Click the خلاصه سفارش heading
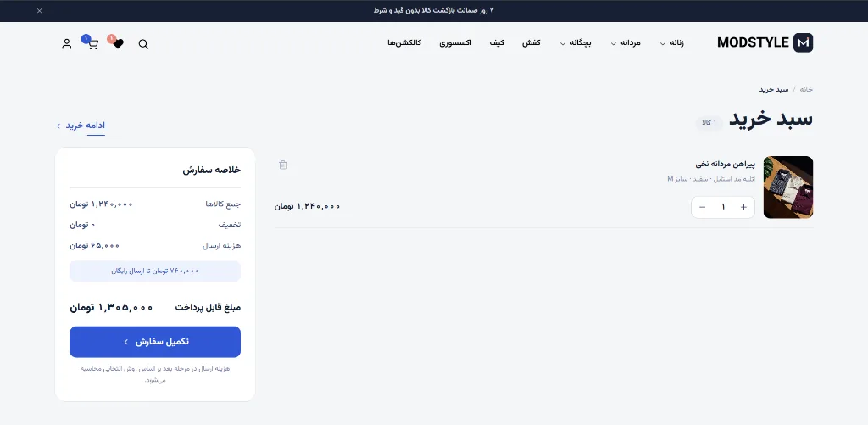Image resolution: width=868 pixels, height=425 pixels. coord(212,170)
